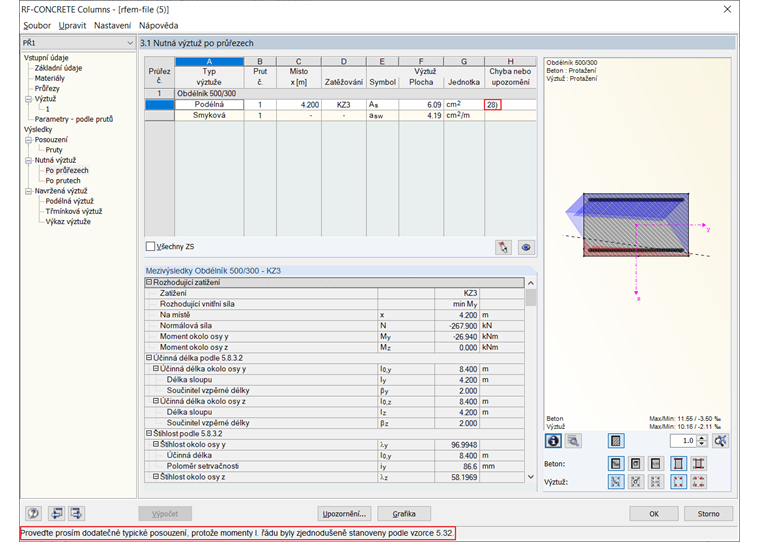The height and width of the screenshot is (542, 760).
Task: Toggle Výztuž icon with four red corner dots
Action: 679,481
